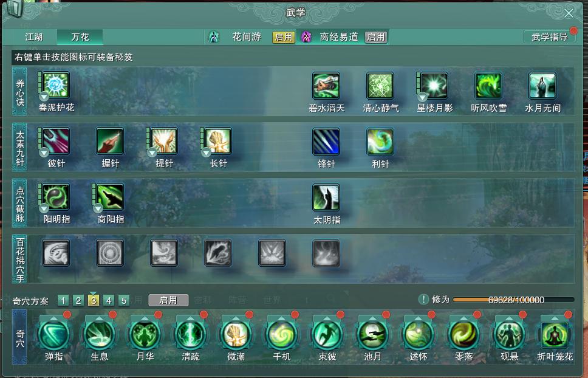Viewport: 588px width, 378px height.
Task: Select talent scheme 3
Action: pos(94,300)
